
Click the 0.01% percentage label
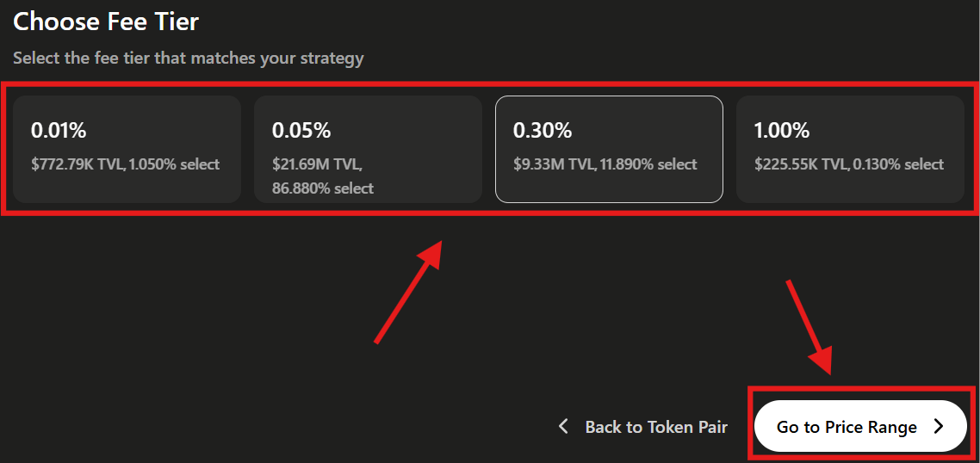59,131
